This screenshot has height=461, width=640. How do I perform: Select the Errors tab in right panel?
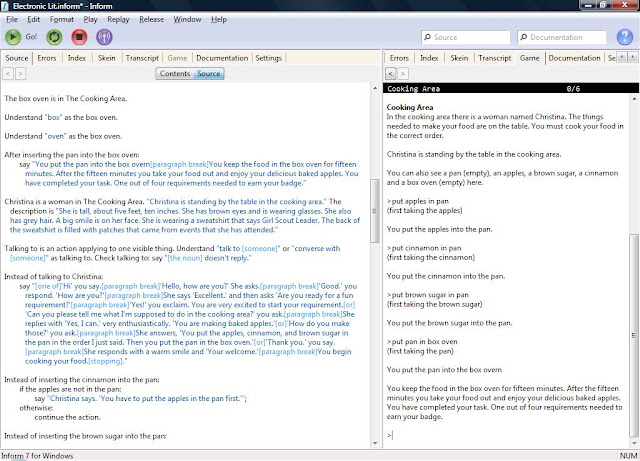pyautogui.click(x=399, y=58)
